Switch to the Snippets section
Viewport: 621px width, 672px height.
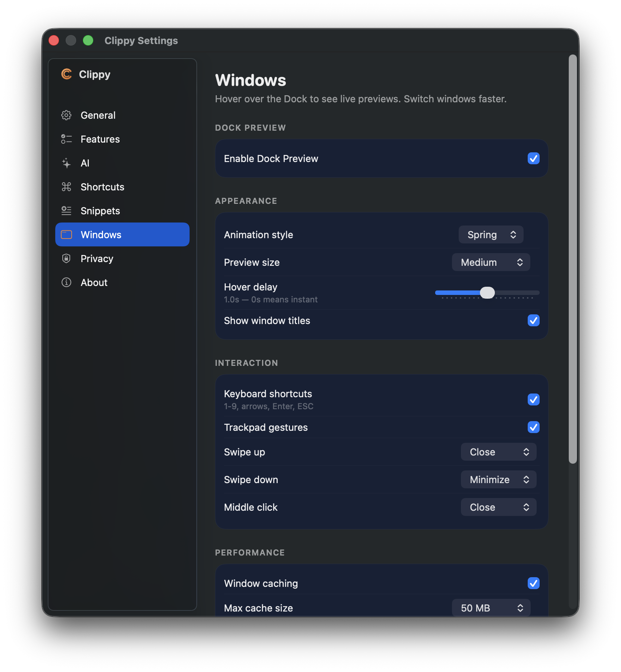(122, 211)
